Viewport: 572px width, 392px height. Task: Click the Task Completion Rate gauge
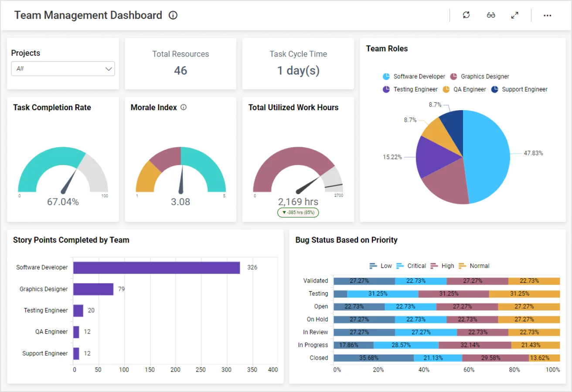tap(63, 172)
